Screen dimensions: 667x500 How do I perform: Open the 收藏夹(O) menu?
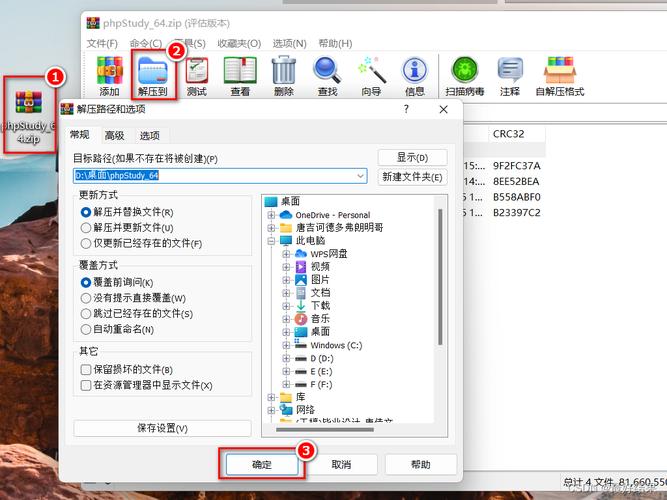click(239, 43)
